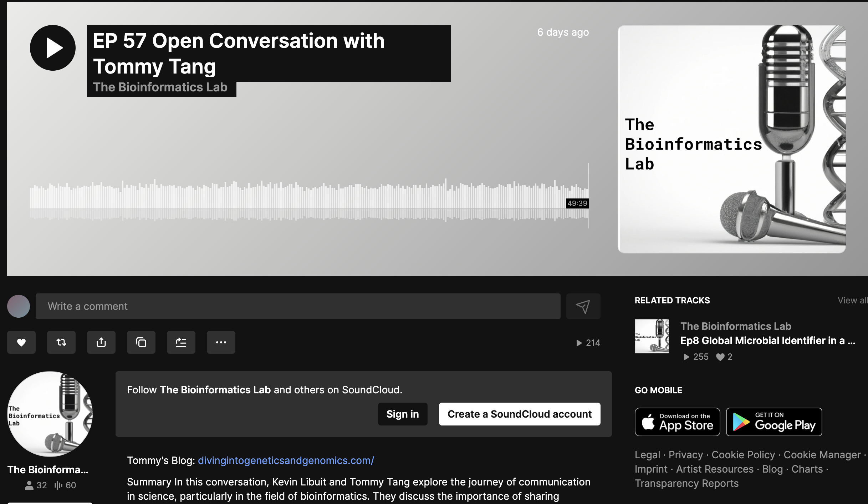Open the Legal footer link
The width and height of the screenshot is (868, 504).
click(647, 455)
